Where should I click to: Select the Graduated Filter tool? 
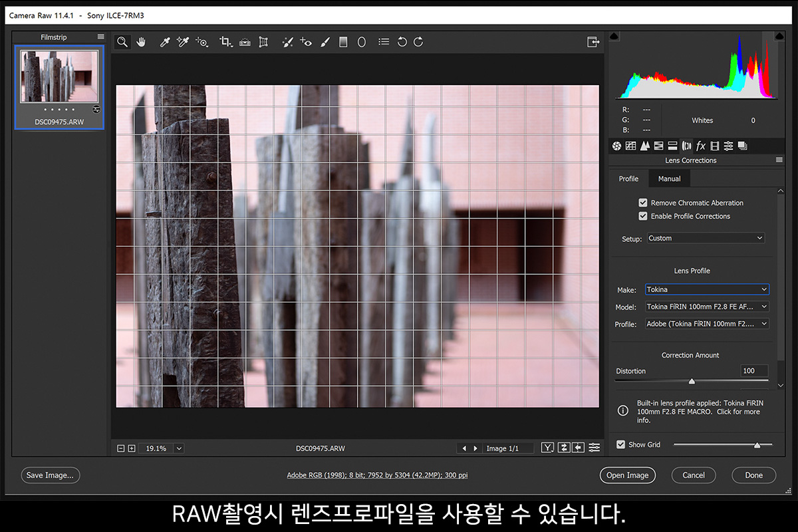click(343, 42)
